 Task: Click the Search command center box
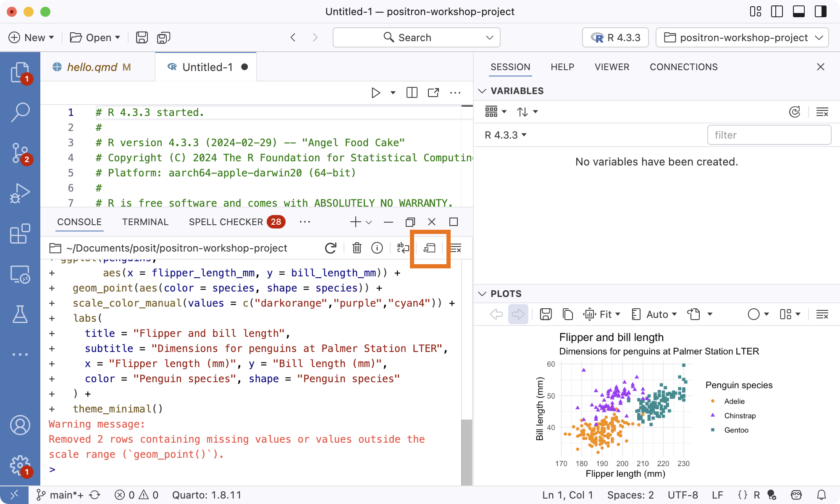[416, 37]
